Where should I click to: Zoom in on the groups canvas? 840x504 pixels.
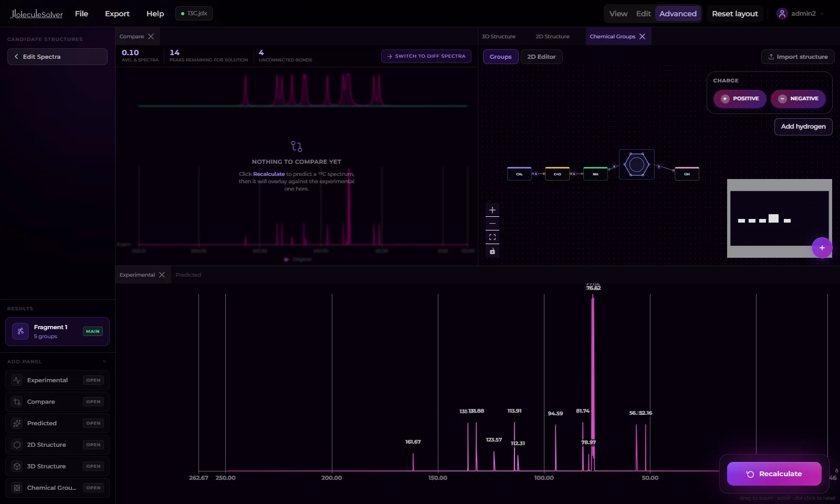(492, 210)
